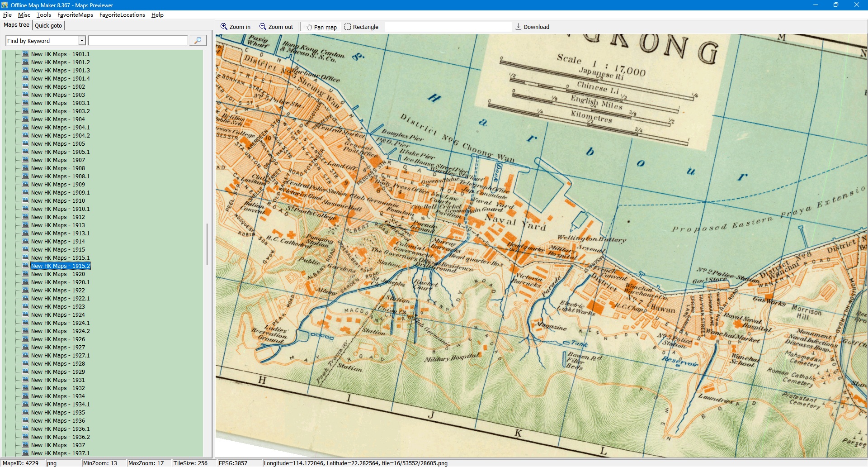Switch to the Maps tree tab
868x467 pixels.
click(17, 25)
